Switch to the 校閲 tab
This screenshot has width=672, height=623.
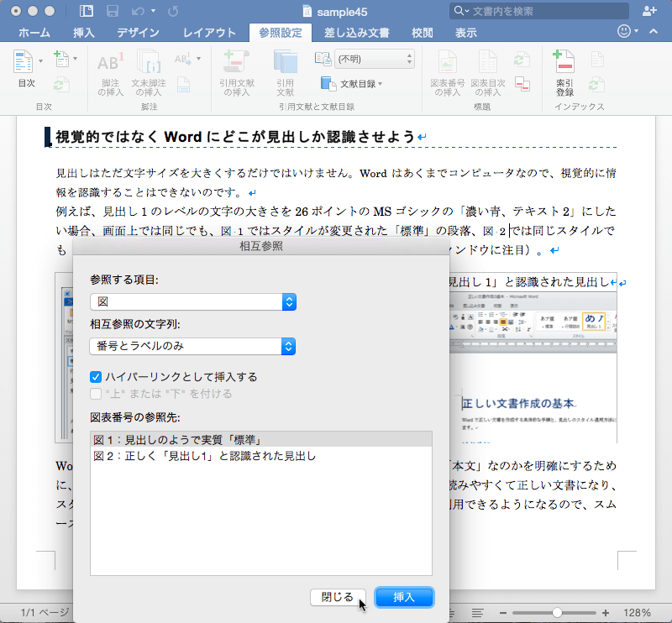click(x=423, y=33)
